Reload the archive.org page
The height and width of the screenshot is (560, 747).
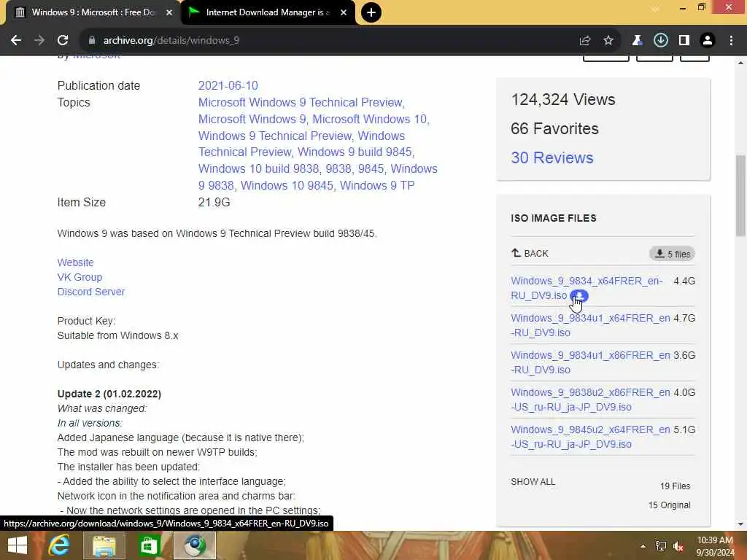point(63,41)
